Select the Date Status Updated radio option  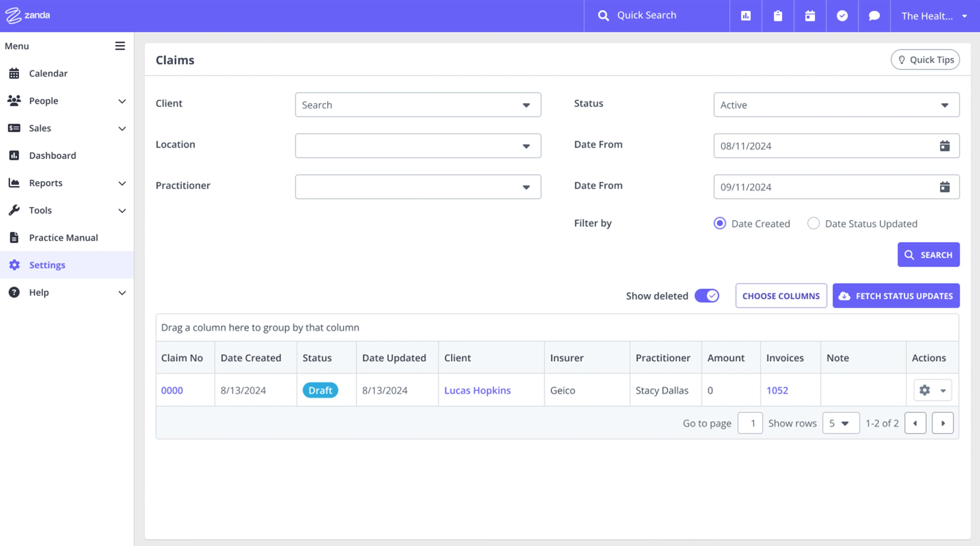(813, 224)
